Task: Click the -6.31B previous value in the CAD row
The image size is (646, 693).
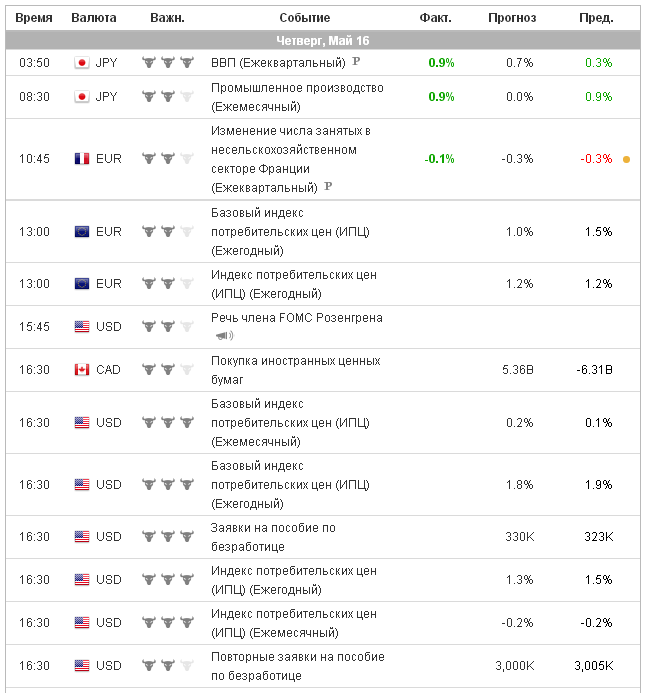Action: (594, 370)
